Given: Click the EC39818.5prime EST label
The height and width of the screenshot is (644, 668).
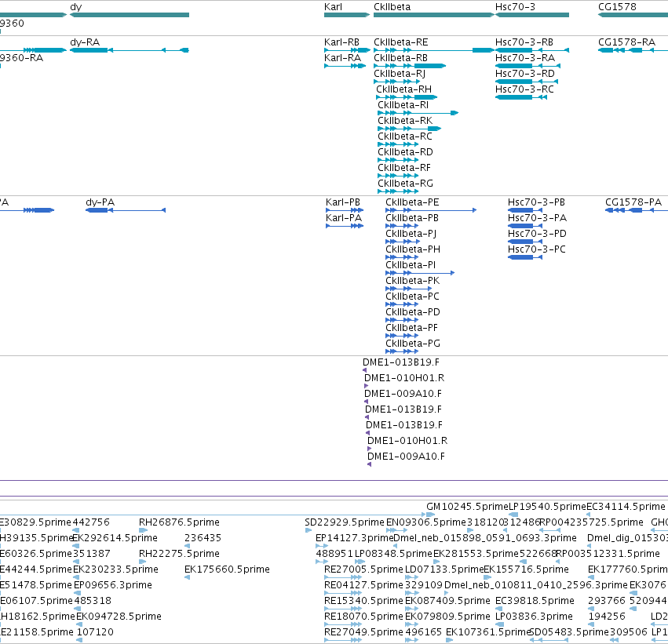Looking at the screenshot, I should [535, 601].
